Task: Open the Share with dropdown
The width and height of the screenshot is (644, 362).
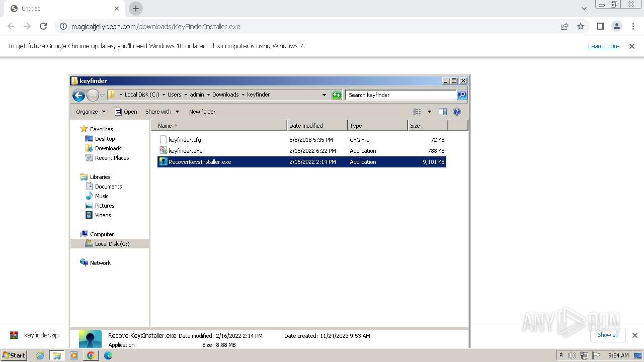Action: click(162, 112)
